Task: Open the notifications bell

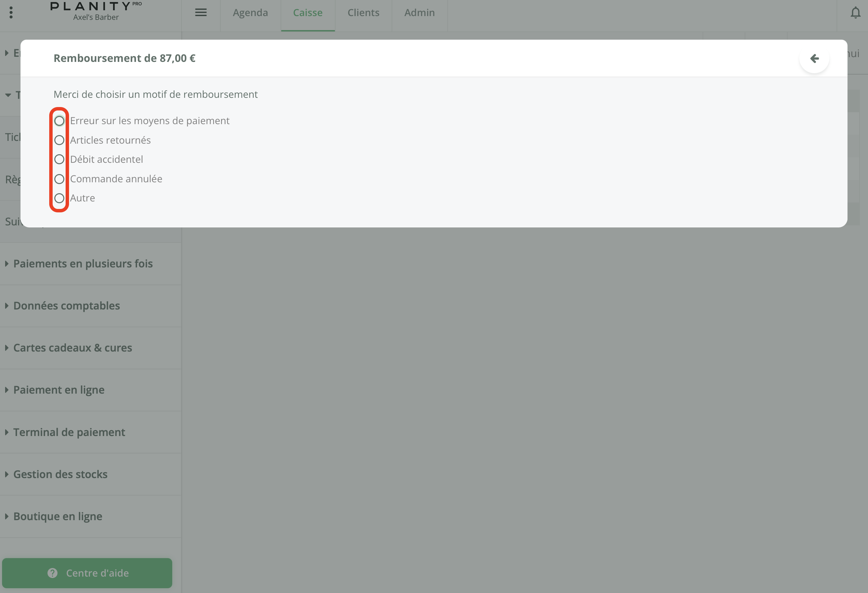Action: pos(855,13)
